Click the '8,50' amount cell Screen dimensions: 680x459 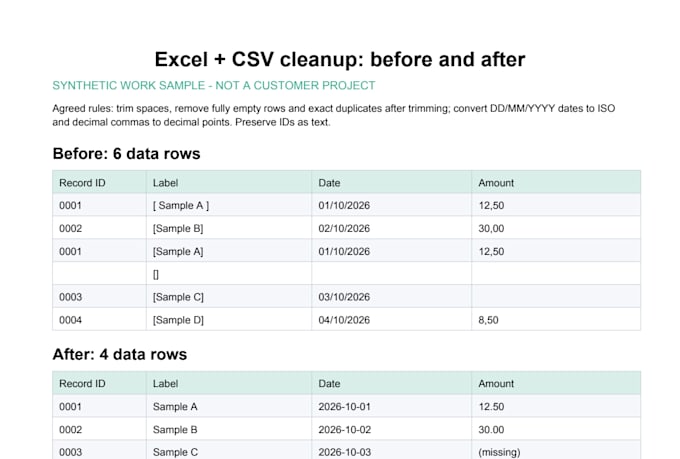click(556, 320)
